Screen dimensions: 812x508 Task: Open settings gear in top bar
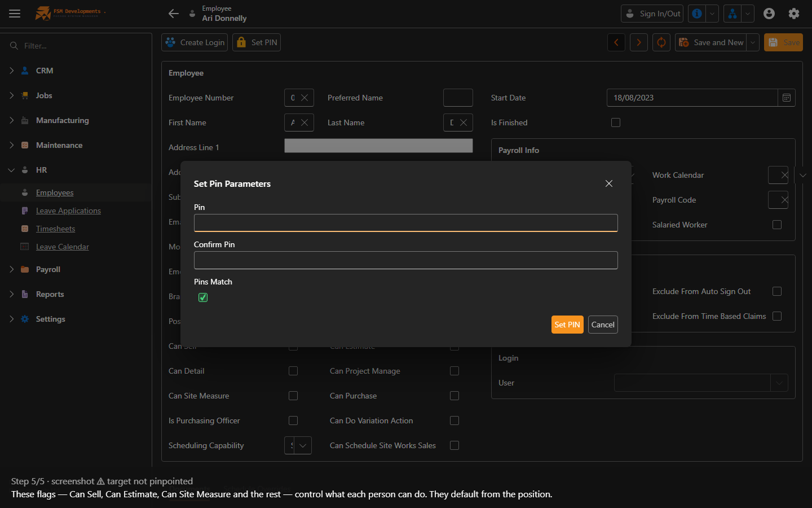pos(794,14)
